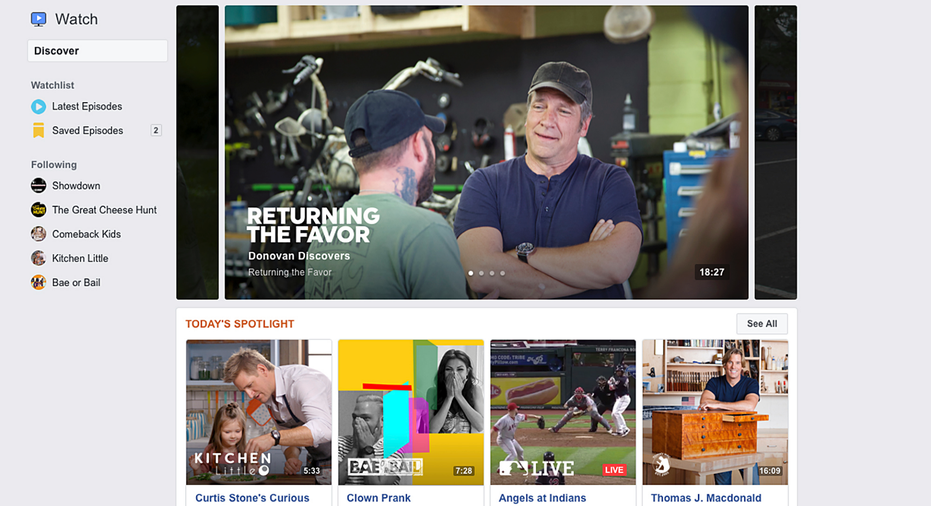Open the Comeback Kids avatar icon
The height and width of the screenshot is (506, 931).
pyautogui.click(x=39, y=234)
